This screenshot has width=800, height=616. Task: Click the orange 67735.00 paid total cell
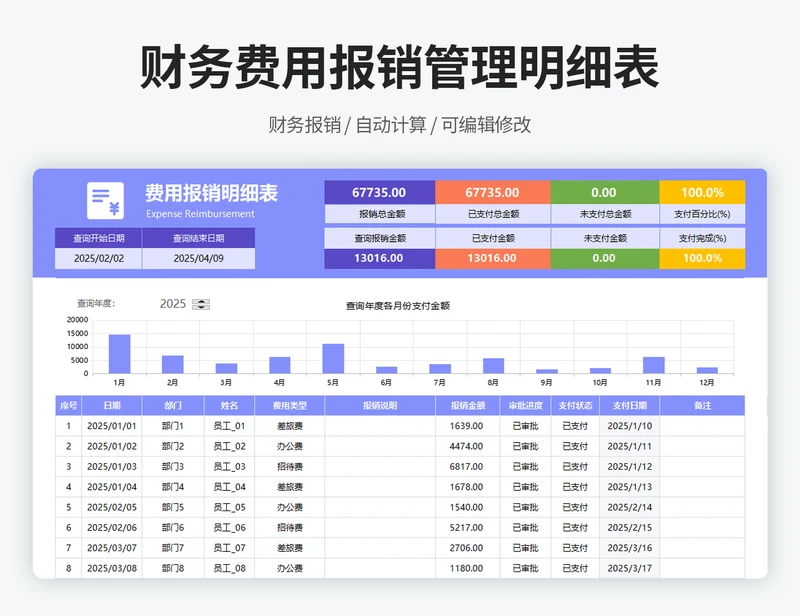point(492,192)
